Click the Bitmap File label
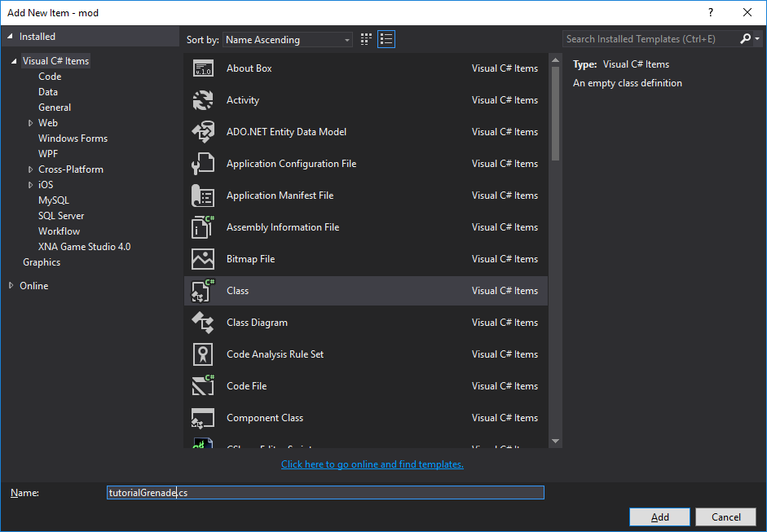Image resolution: width=767 pixels, height=532 pixels. point(250,259)
